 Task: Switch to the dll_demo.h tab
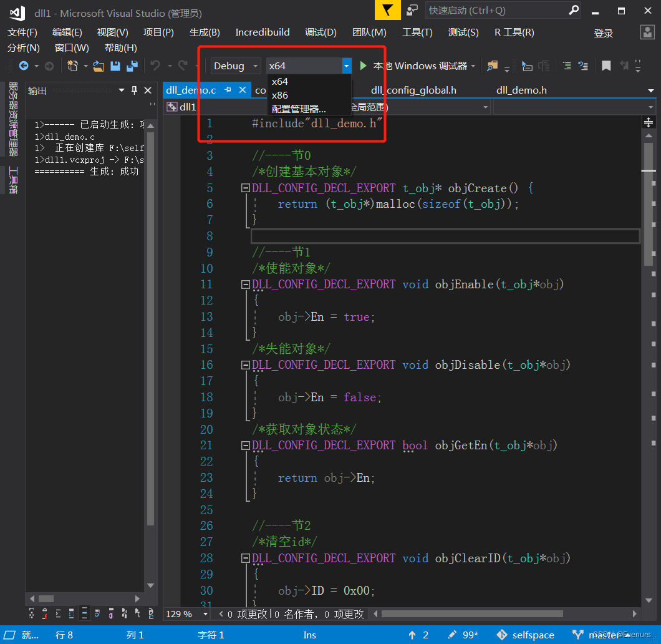[x=521, y=90]
